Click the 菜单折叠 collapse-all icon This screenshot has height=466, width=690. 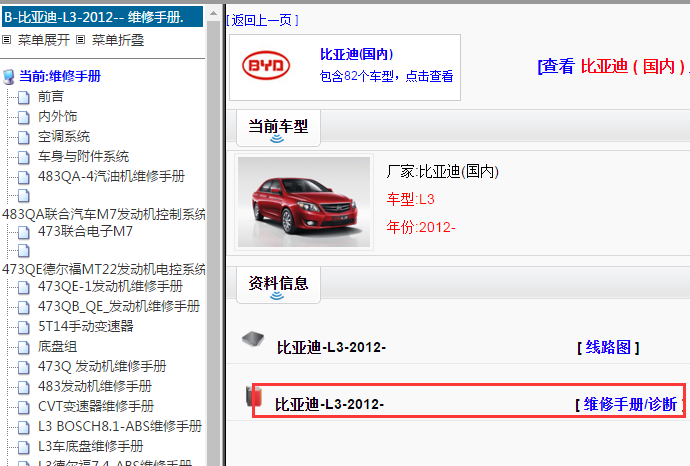point(80,40)
